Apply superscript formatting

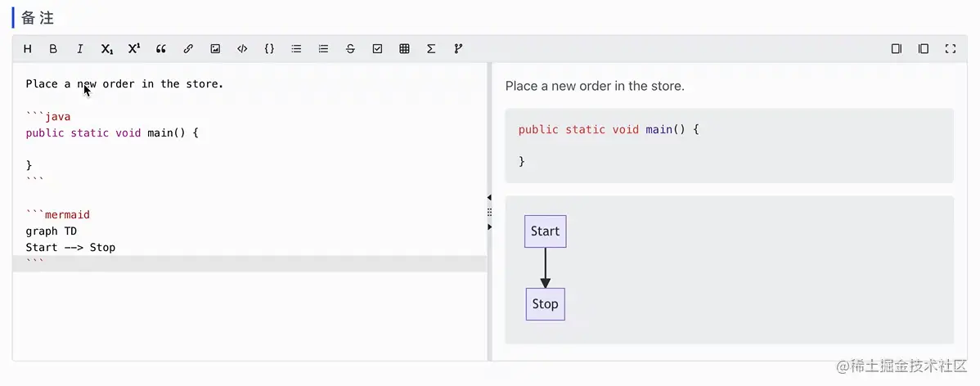pos(134,49)
